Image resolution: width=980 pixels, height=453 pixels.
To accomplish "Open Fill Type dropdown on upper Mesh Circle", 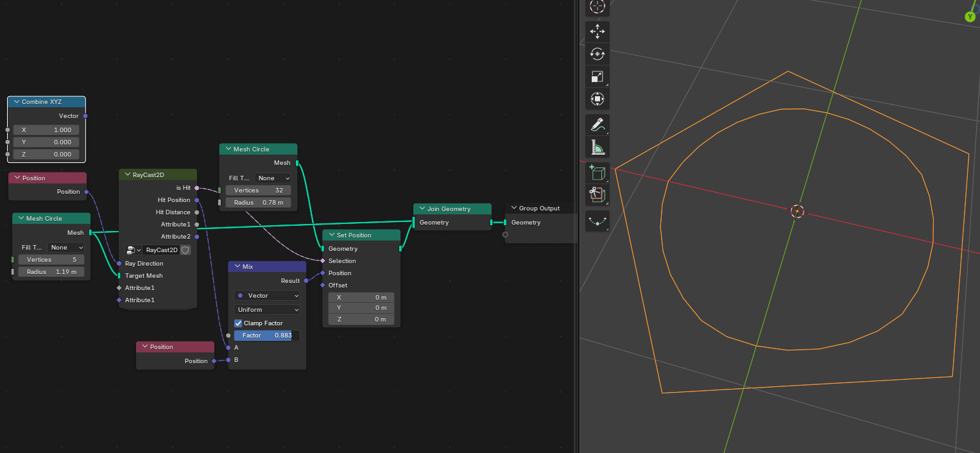I will tap(273, 178).
